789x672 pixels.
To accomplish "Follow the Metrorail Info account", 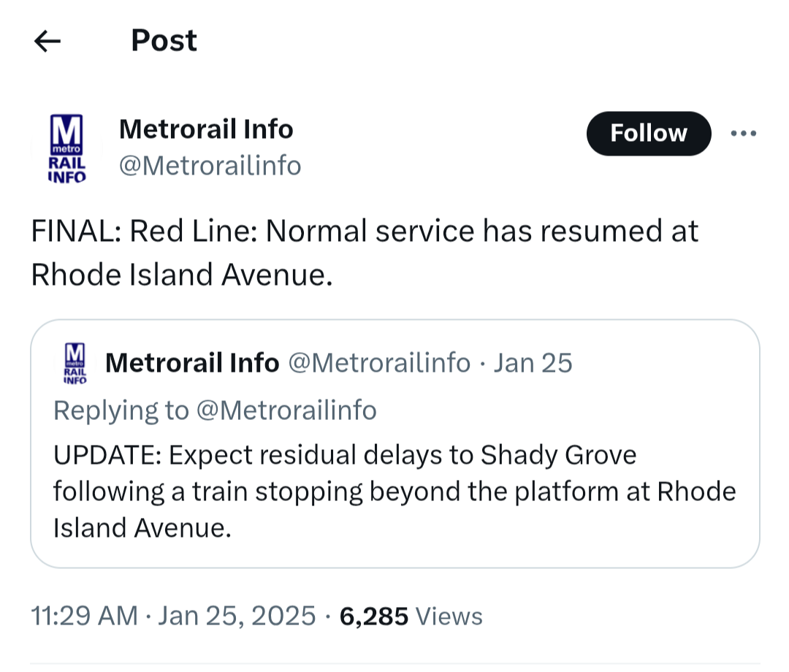I will 648,134.
